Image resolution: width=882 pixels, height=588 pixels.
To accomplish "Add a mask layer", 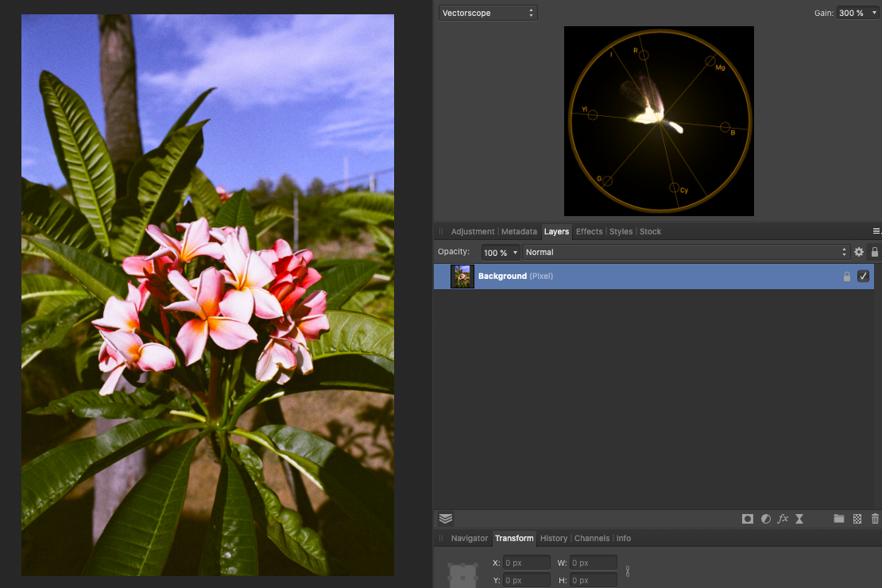I will [747, 519].
